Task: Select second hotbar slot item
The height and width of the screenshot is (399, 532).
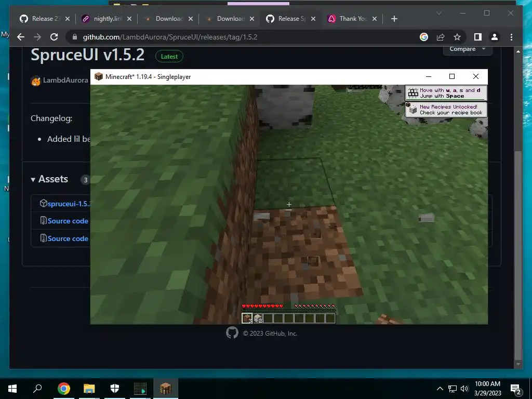Action: coord(258,318)
